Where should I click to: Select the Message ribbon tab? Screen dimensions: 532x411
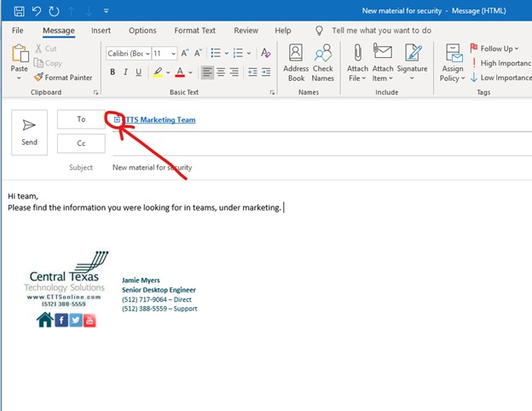59,31
